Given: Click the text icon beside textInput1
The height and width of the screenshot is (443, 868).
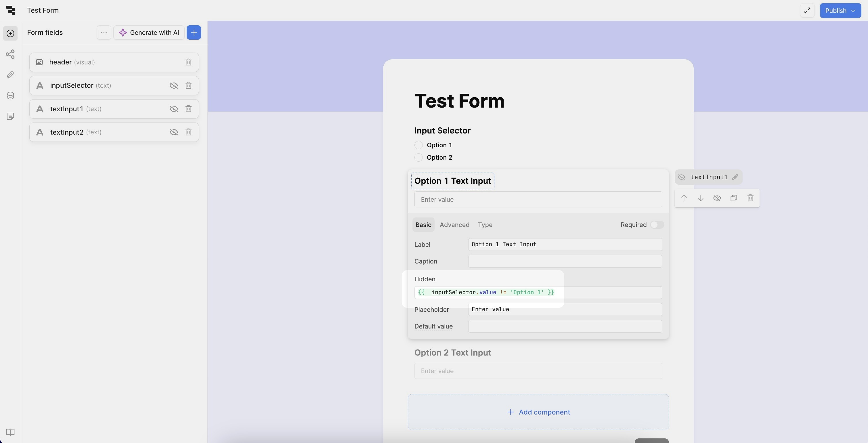Looking at the screenshot, I should tap(40, 109).
